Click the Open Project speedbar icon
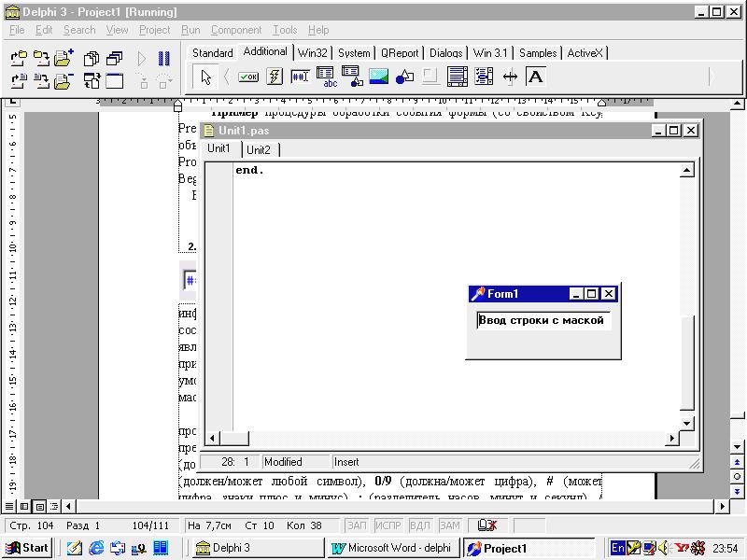Image resolution: width=747 pixels, height=560 pixels. click(18, 59)
